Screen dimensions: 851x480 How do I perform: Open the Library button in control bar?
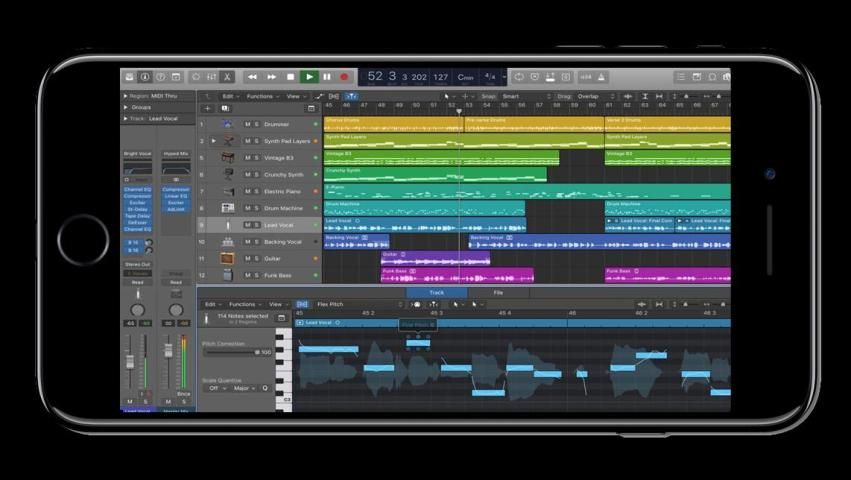click(x=128, y=77)
